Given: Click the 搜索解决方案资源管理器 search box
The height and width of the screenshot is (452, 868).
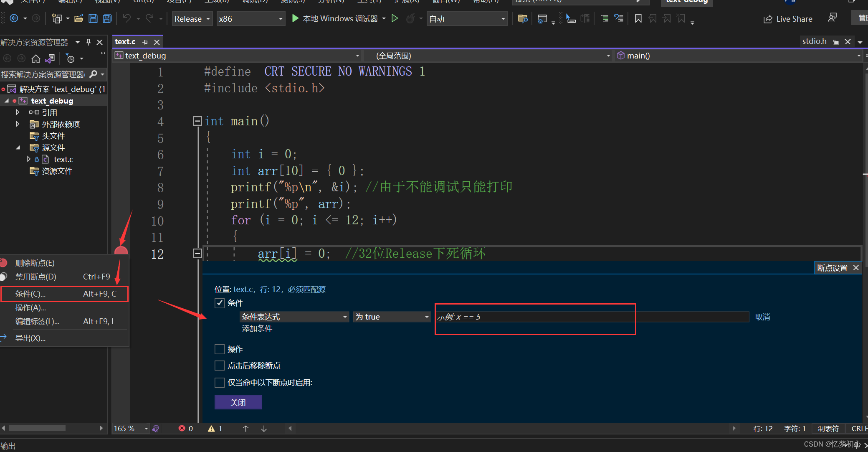Looking at the screenshot, I should click(43, 74).
